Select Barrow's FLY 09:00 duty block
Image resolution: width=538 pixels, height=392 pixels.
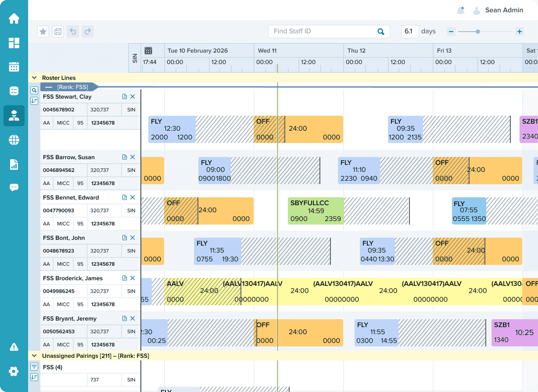coord(215,170)
